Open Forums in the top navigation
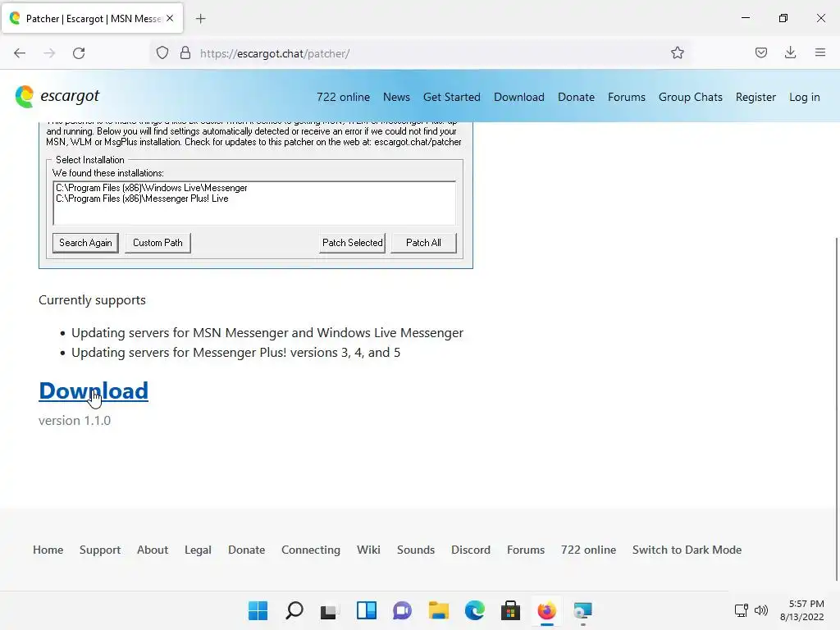 [x=626, y=97]
